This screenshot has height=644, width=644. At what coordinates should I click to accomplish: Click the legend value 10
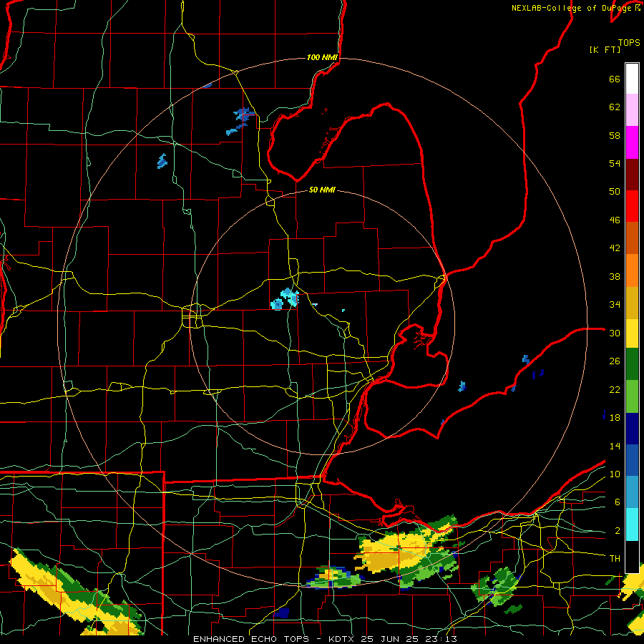pos(615,474)
